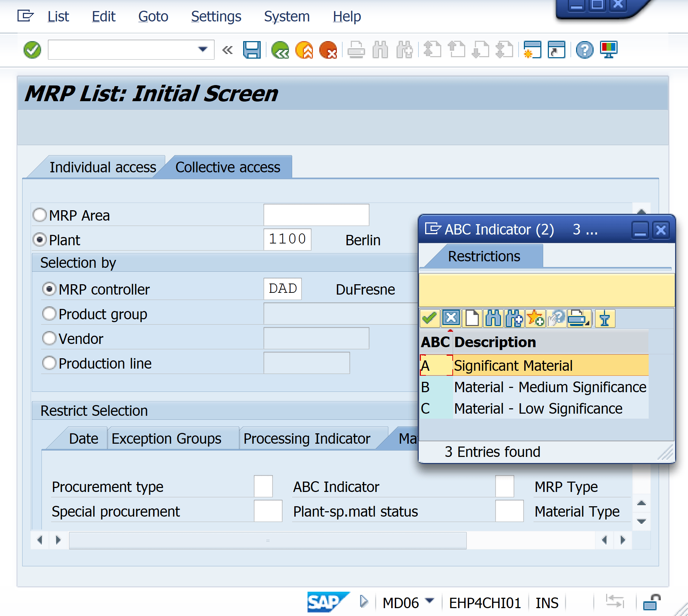Select the Product group radio button
The width and height of the screenshot is (688, 616).
pyautogui.click(x=49, y=314)
